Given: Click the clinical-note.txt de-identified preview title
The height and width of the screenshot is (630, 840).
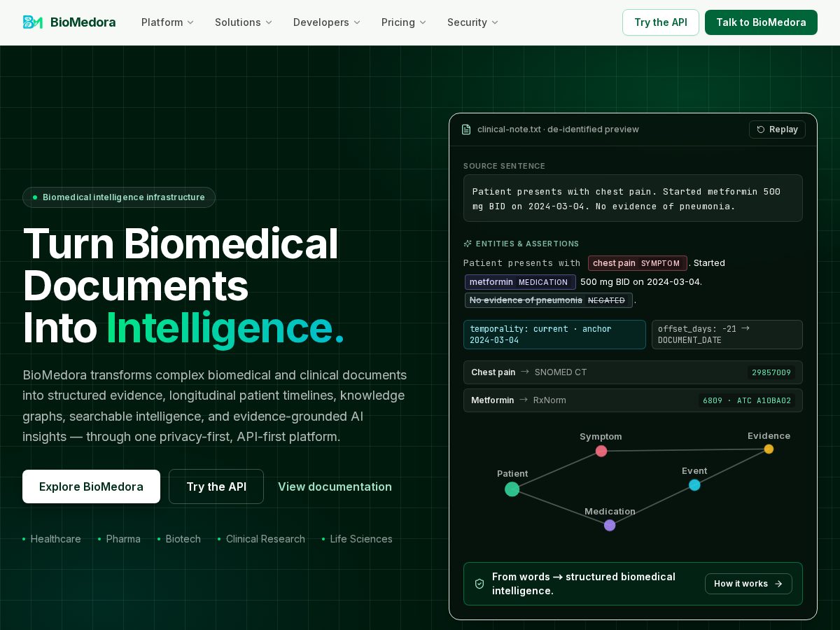Looking at the screenshot, I should pos(558,129).
